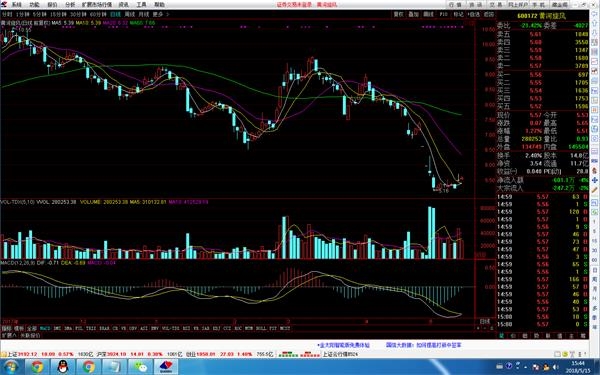Image resolution: width=600 pixels, height=375 pixels.
Task: Open the 关联报价 tab
Action: pyautogui.click(x=30, y=335)
